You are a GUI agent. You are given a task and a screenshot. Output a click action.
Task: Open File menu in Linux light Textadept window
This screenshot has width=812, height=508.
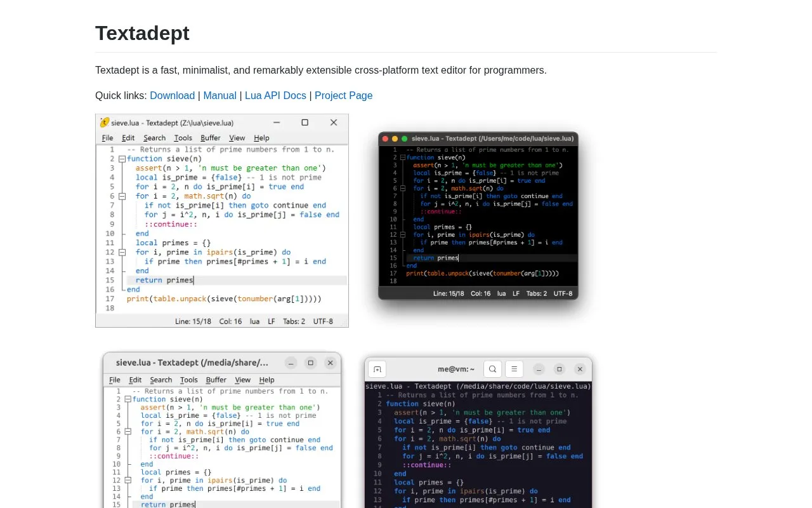[x=115, y=380]
